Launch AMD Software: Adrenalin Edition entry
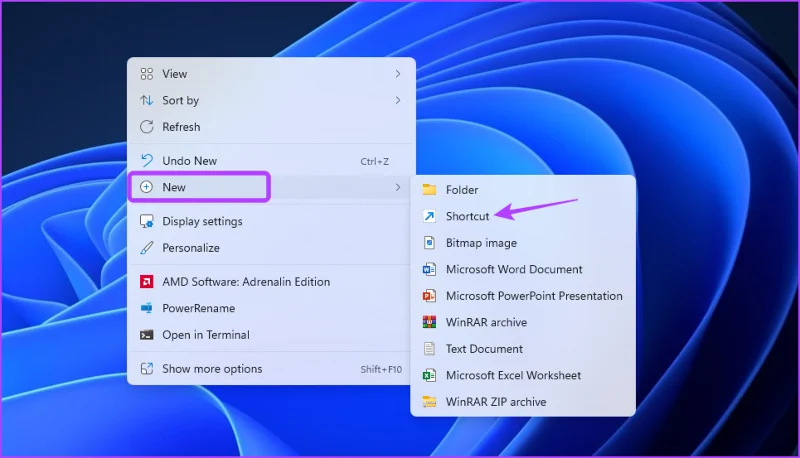This screenshot has height=458, width=800. point(271,282)
